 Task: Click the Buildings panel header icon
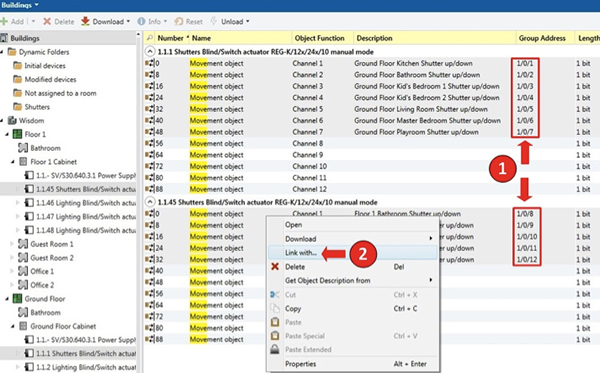[4, 38]
